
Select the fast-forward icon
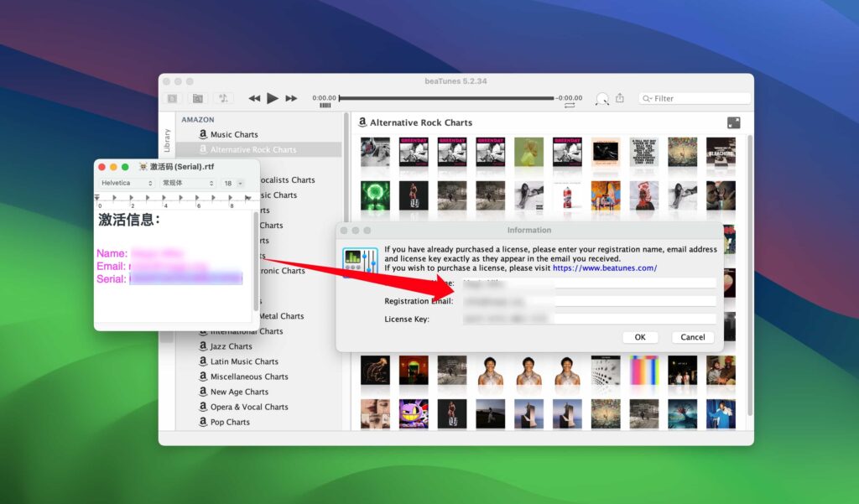coord(290,97)
